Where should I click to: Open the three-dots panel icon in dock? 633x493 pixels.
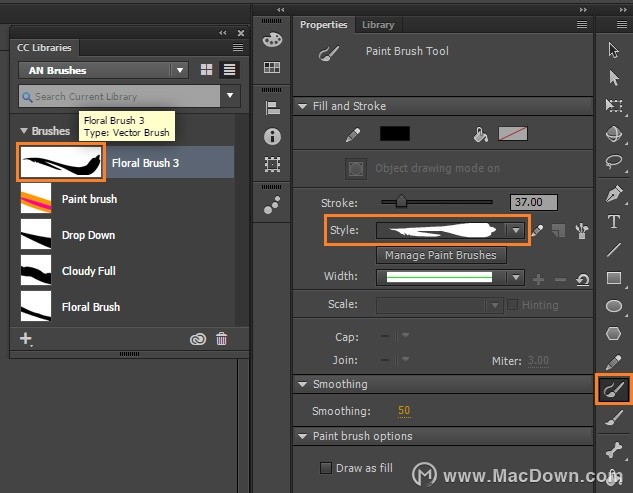(x=272, y=205)
